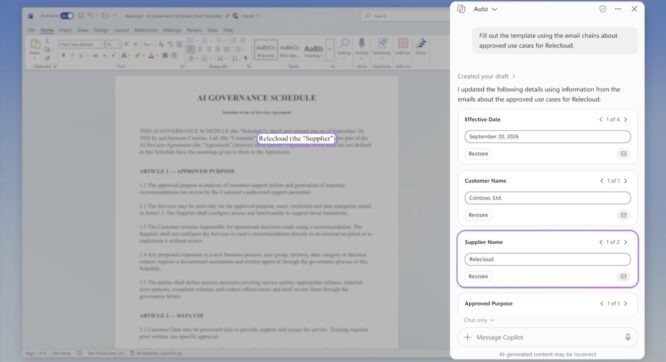Screen dimensions: 666x362
Task: Edit the Relecloud supplier name field
Action: coord(547,259)
